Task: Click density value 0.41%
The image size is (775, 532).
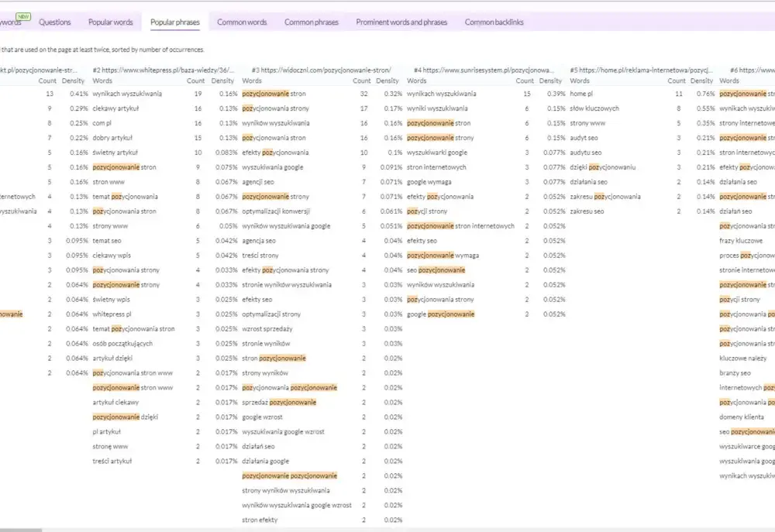Action: point(79,94)
